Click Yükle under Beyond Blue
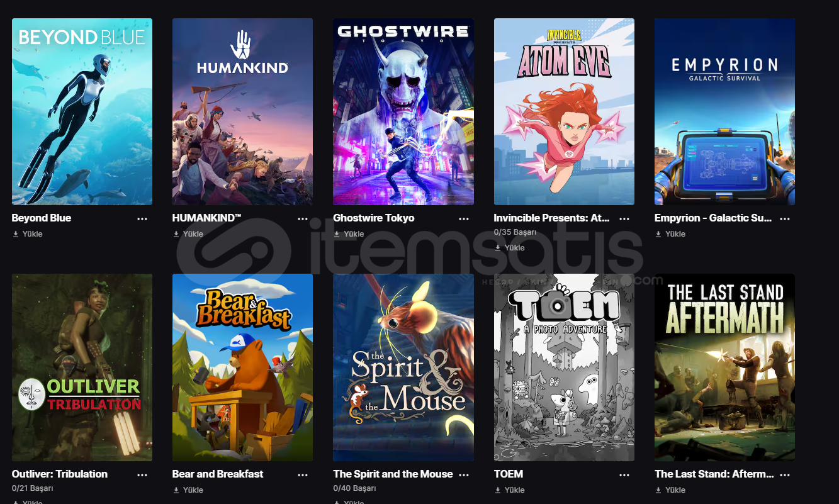 [x=28, y=234]
